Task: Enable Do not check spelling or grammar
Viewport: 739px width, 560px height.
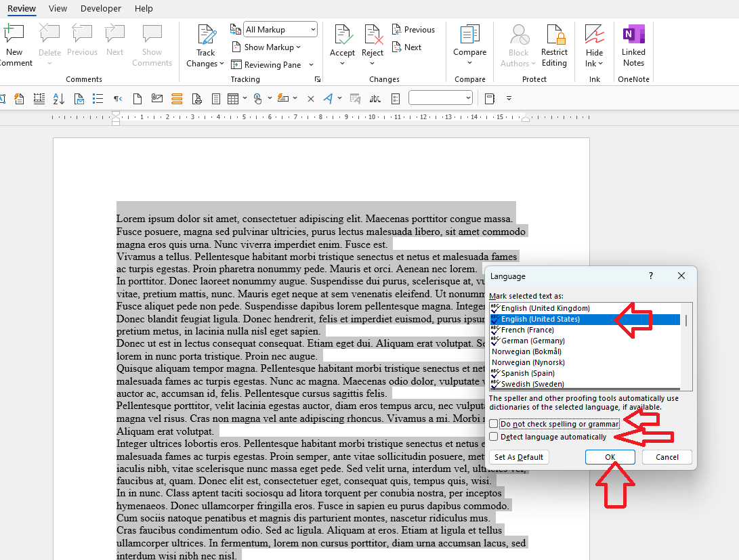Action: click(493, 424)
